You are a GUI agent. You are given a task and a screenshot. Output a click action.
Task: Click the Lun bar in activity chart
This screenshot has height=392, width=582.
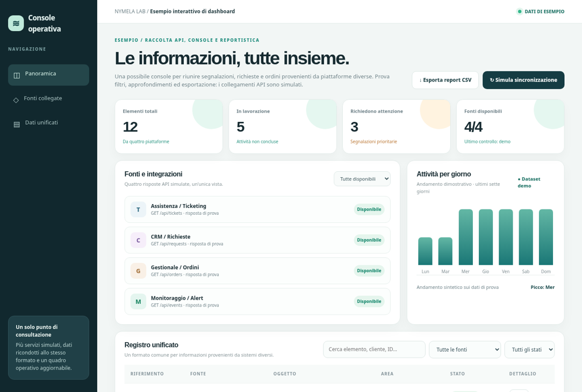point(426,251)
